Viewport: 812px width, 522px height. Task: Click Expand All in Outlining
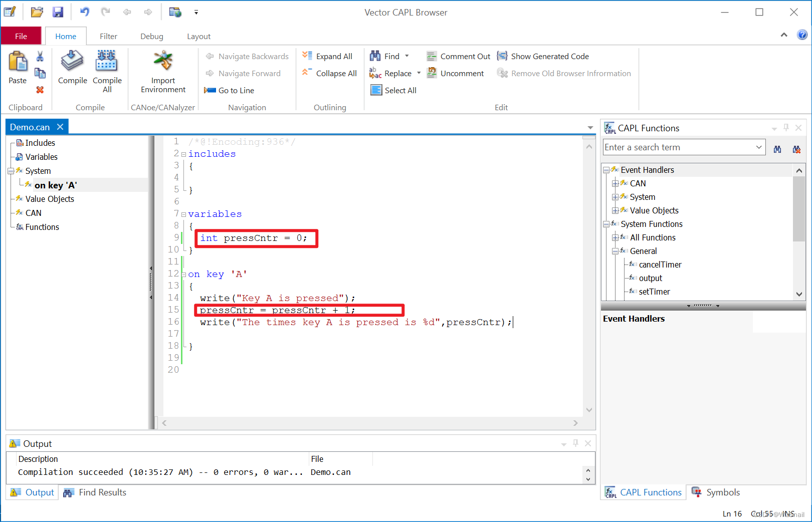pos(327,56)
